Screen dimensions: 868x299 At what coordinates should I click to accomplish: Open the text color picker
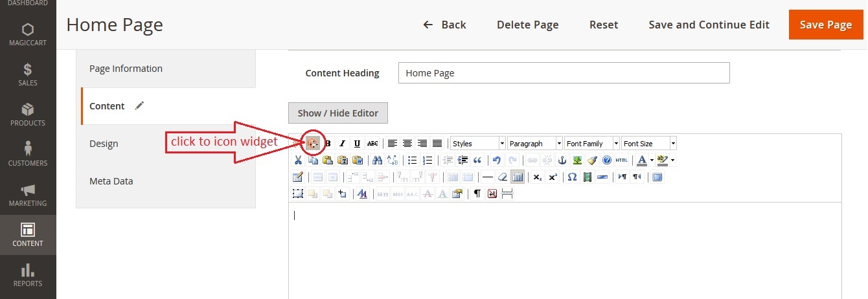point(641,161)
